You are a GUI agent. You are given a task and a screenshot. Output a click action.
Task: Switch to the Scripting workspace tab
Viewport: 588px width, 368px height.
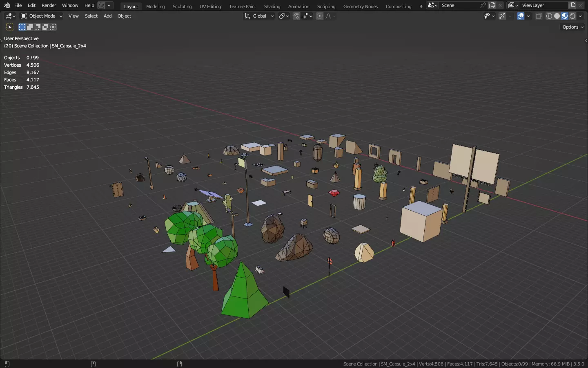[x=326, y=7]
